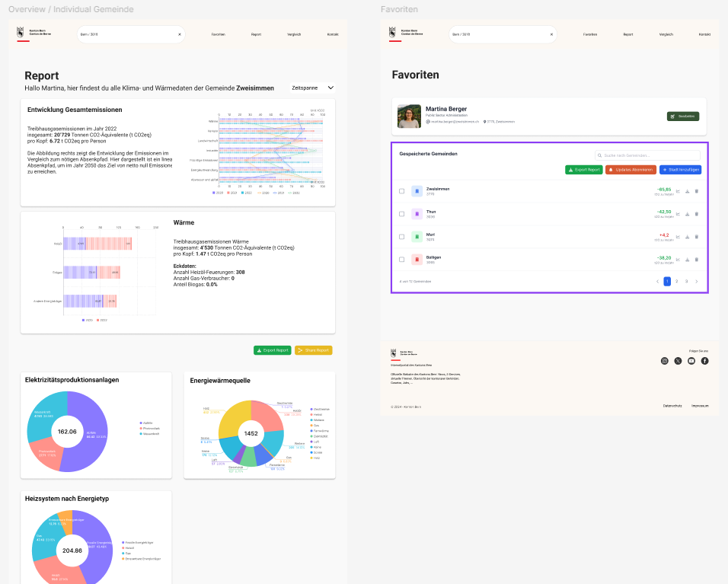This screenshot has height=584, width=728.
Task: Click the Suche nach Gemeinden search field
Action: click(x=647, y=155)
